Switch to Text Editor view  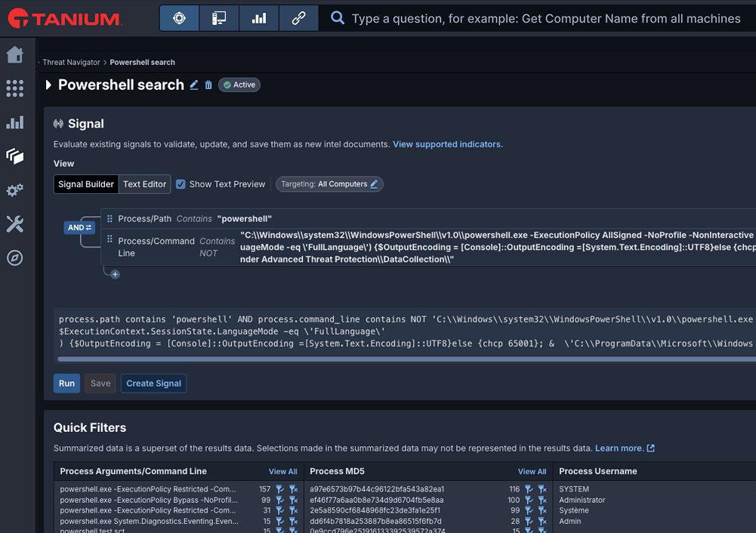click(144, 184)
